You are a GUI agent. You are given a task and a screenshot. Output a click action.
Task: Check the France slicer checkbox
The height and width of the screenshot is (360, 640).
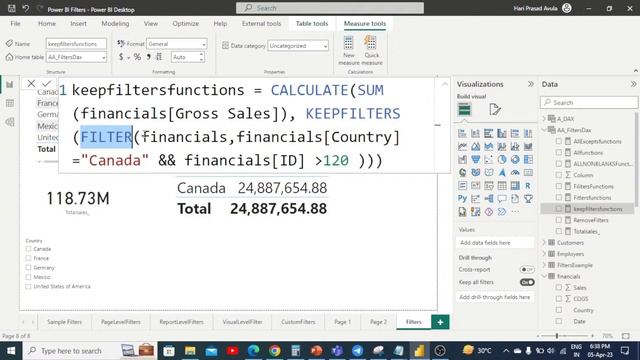coord(28,258)
